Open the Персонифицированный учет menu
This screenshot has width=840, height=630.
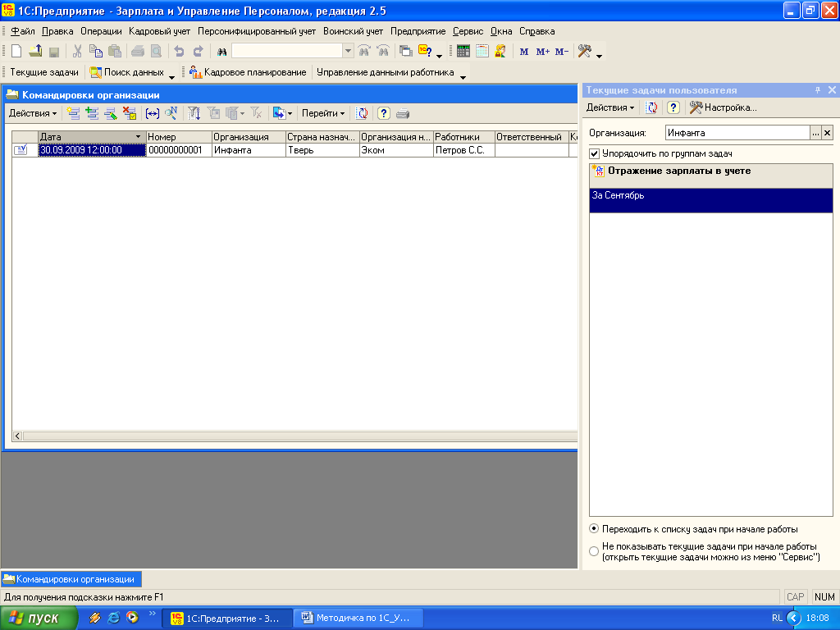point(257,31)
